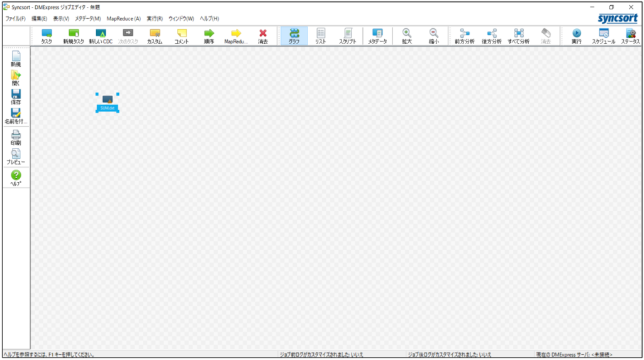
Task: Switch to グラフ (Graph) view
Action: click(x=294, y=36)
